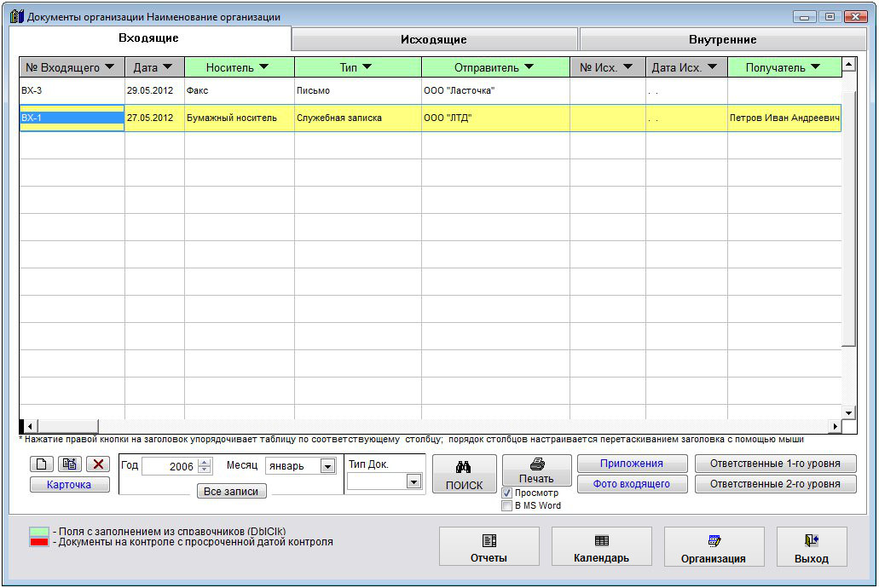Image resolution: width=879 pixels, height=588 pixels.
Task: Click the vertical scrollbar down arrow
Action: tap(848, 413)
